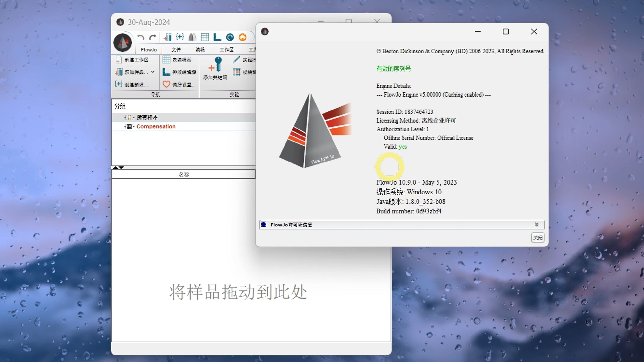The image size is (644, 362).
Task: Open the 文件 ribbon tab
Action: (176, 50)
